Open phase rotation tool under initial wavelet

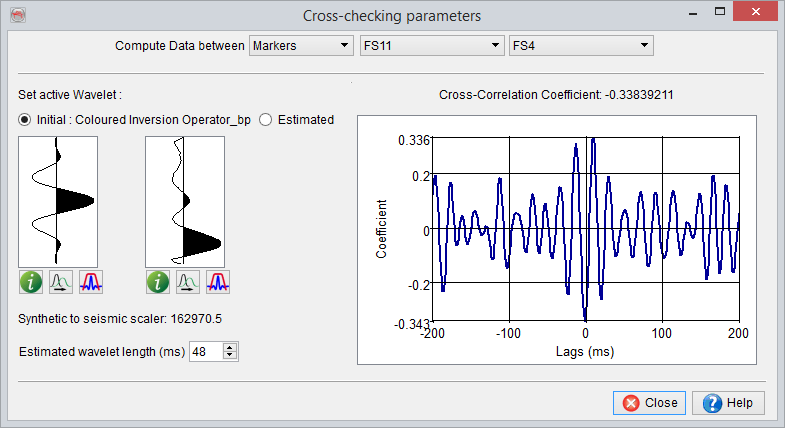[x=60, y=283]
